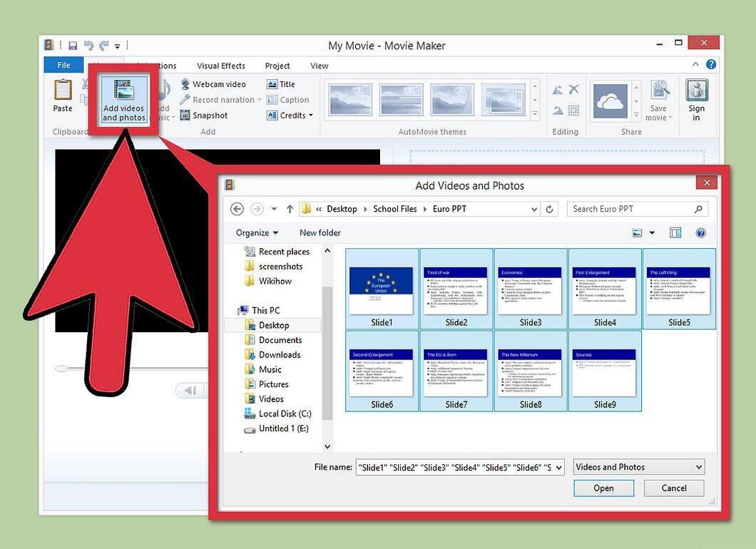Click the Open button in dialog
Viewport: 756px width, 549px height.
[603, 488]
